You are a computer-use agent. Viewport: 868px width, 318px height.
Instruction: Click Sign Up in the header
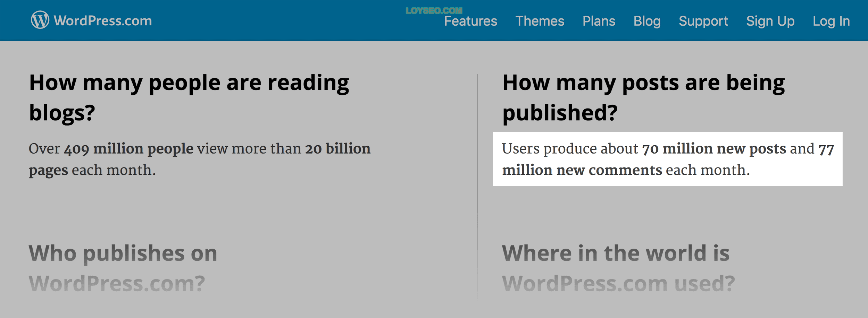[770, 21]
